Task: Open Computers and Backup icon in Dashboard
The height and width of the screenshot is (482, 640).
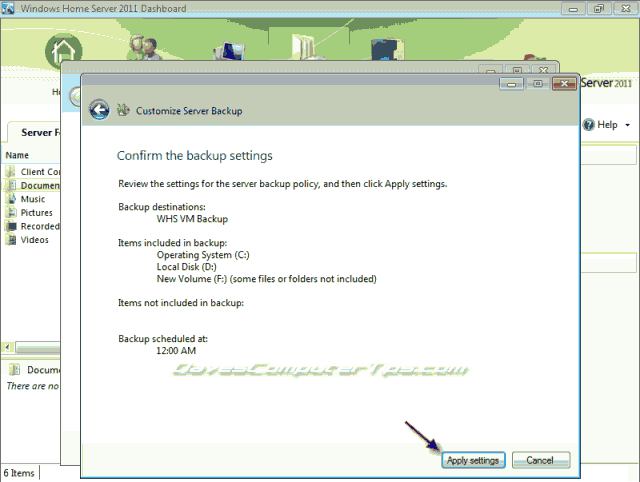Action: coord(229,51)
